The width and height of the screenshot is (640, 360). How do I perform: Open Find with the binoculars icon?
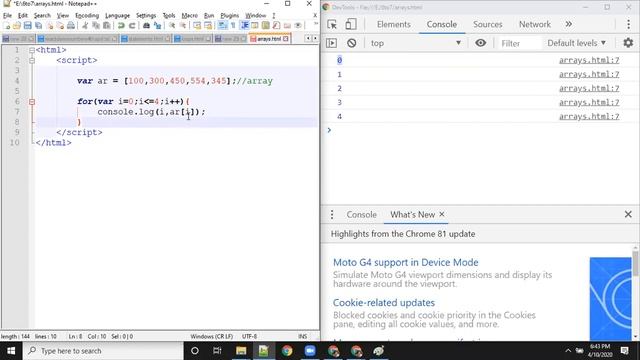click(x=146, y=26)
